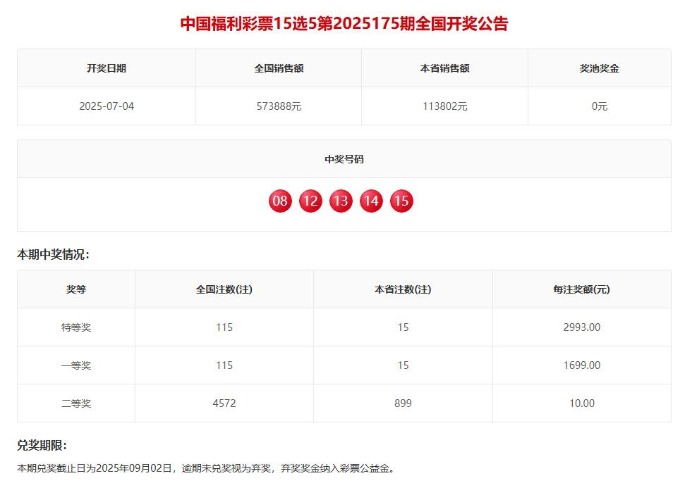Select 二等奖 national count 4572

tap(224, 403)
